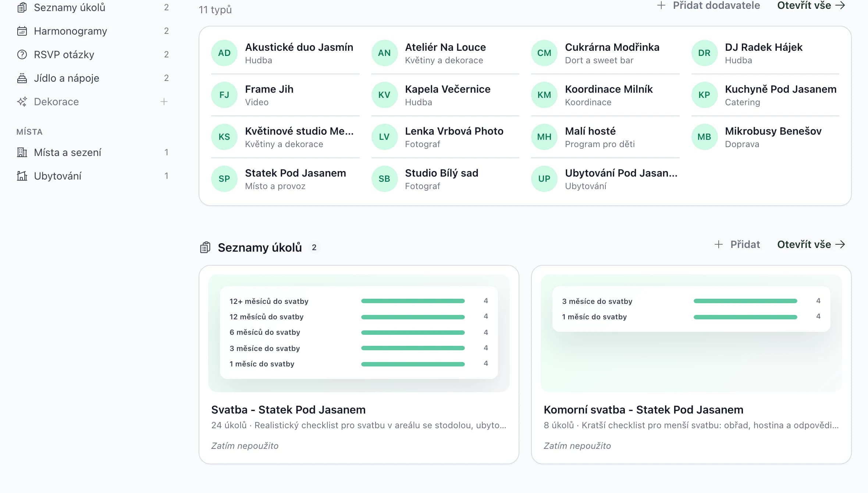Click the Harmonogramy calendar icon

[x=22, y=31]
